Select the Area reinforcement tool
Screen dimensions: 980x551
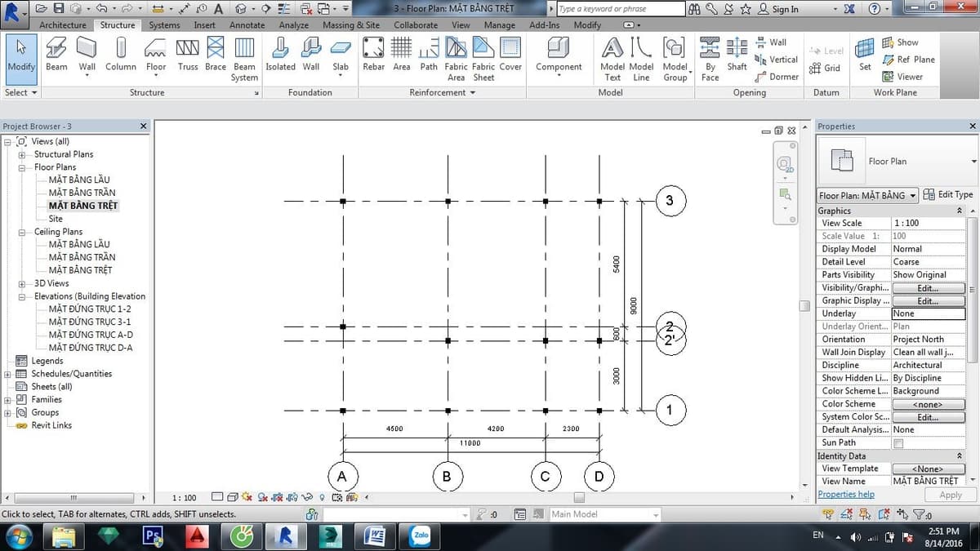click(x=402, y=55)
